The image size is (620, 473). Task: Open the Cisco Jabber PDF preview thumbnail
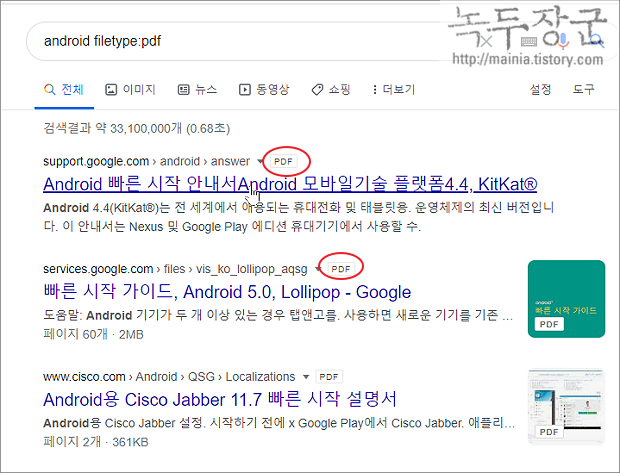point(566,407)
